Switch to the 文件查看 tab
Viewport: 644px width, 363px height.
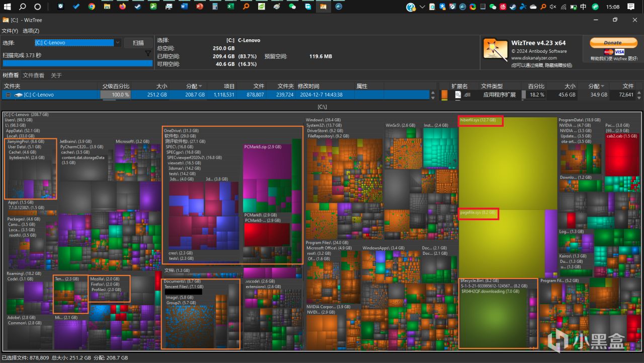click(33, 76)
